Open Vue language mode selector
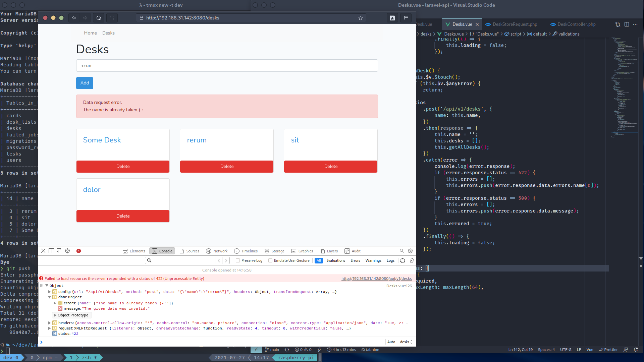The image size is (644, 362). [590, 350]
